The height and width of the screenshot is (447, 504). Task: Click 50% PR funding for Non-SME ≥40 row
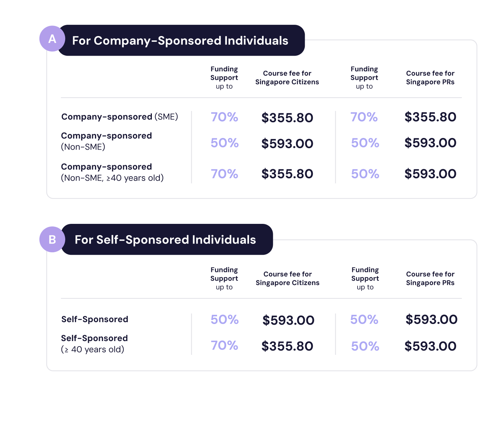tap(365, 174)
